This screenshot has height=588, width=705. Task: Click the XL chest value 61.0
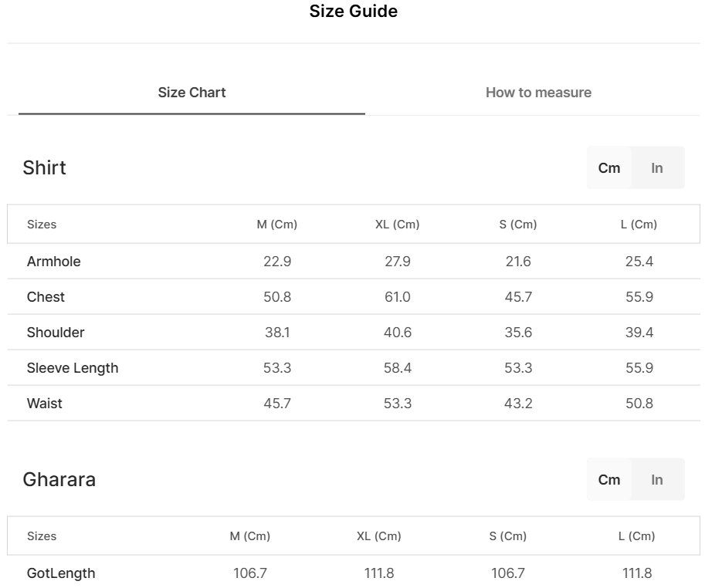[397, 297]
